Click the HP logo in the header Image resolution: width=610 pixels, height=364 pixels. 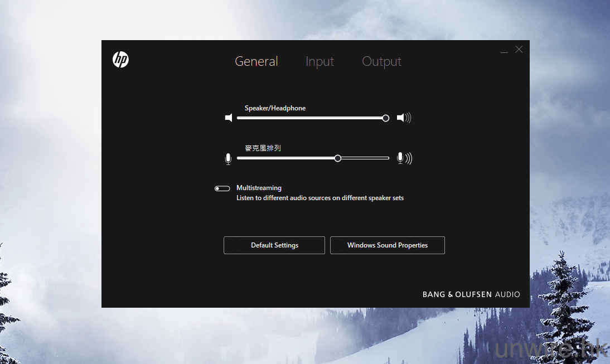pos(120,60)
